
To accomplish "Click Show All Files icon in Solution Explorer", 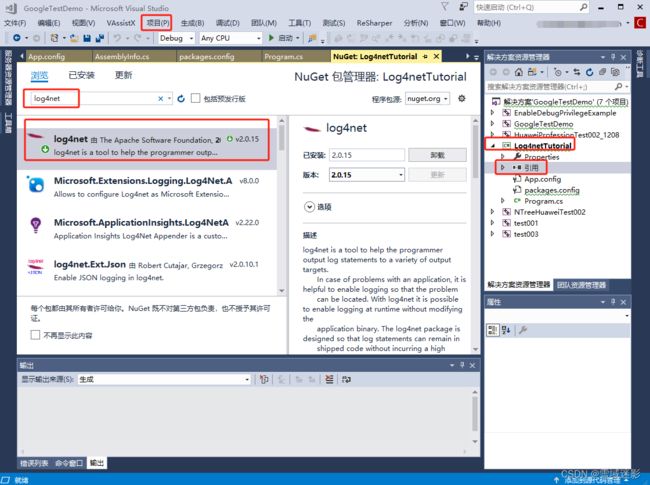I will 616,72.
